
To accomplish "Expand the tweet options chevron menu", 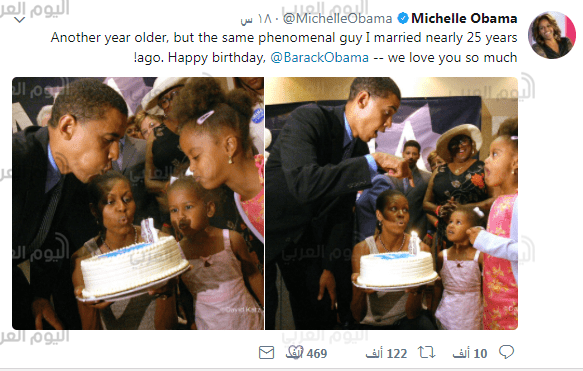I will [19, 20].
